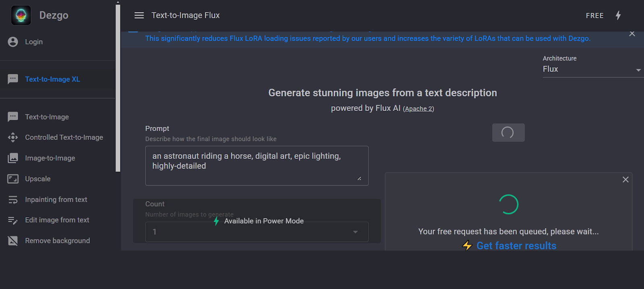Screen dimensions: 644x289
Task: Focus the Prompt text area
Action: coord(257,166)
